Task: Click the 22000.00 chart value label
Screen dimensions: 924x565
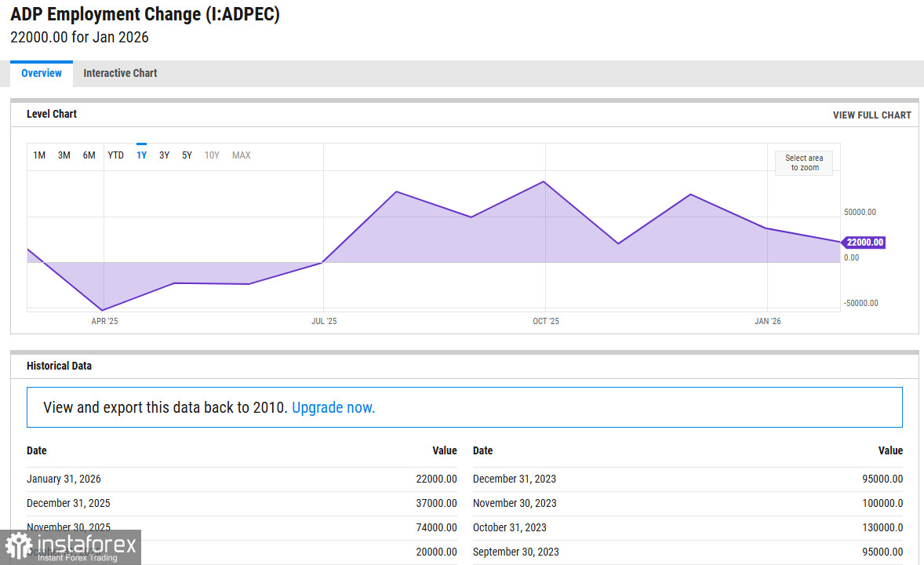Action: (x=864, y=242)
